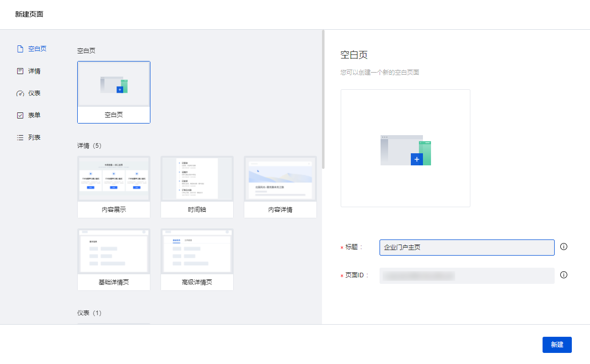Image resolution: width=590 pixels, height=364 pixels.
Task: Click the 页面ID input field
Action: tap(467, 276)
